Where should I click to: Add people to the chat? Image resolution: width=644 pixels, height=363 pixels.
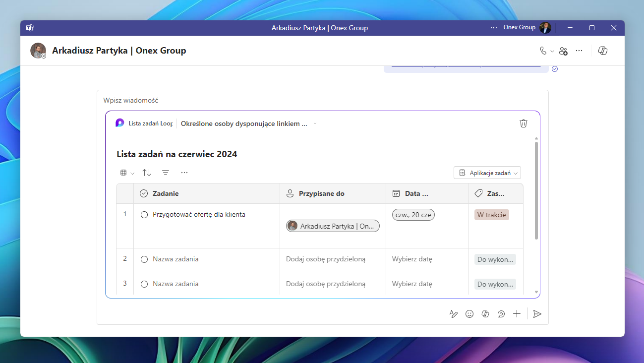563,51
